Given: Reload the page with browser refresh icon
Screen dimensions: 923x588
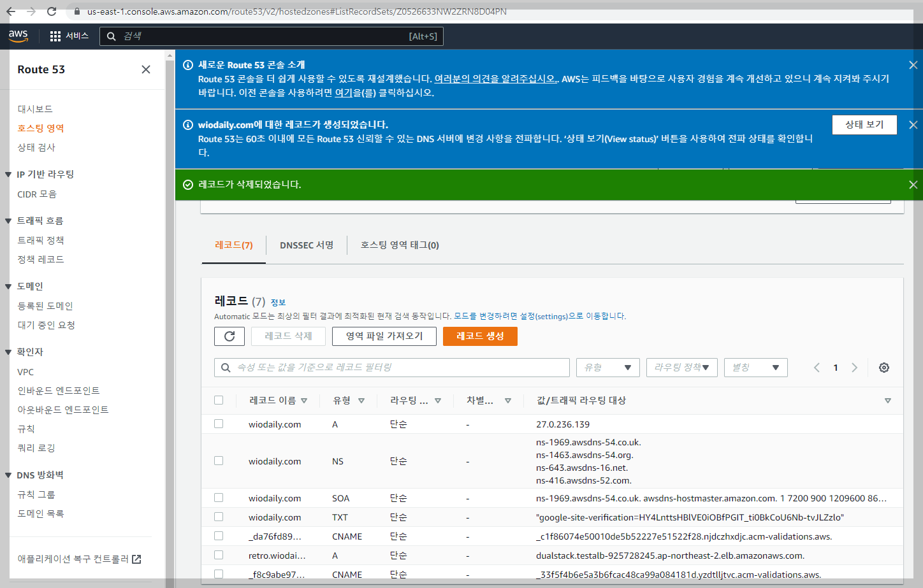Looking at the screenshot, I should (x=52, y=11).
